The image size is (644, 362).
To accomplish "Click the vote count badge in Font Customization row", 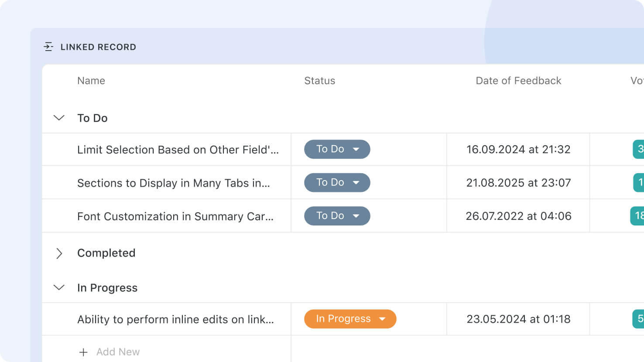I will click(637, 216).
